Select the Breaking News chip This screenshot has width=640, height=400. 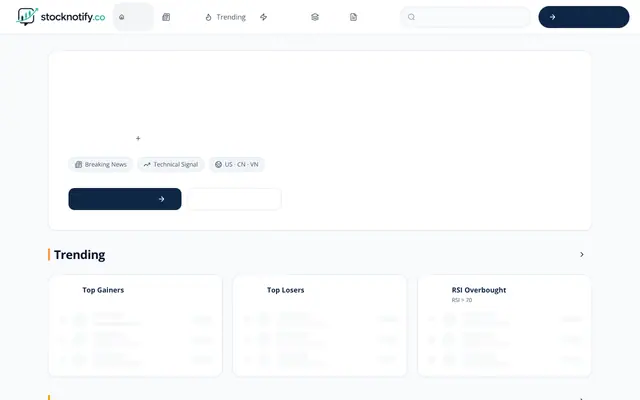[x=100, y=164]
